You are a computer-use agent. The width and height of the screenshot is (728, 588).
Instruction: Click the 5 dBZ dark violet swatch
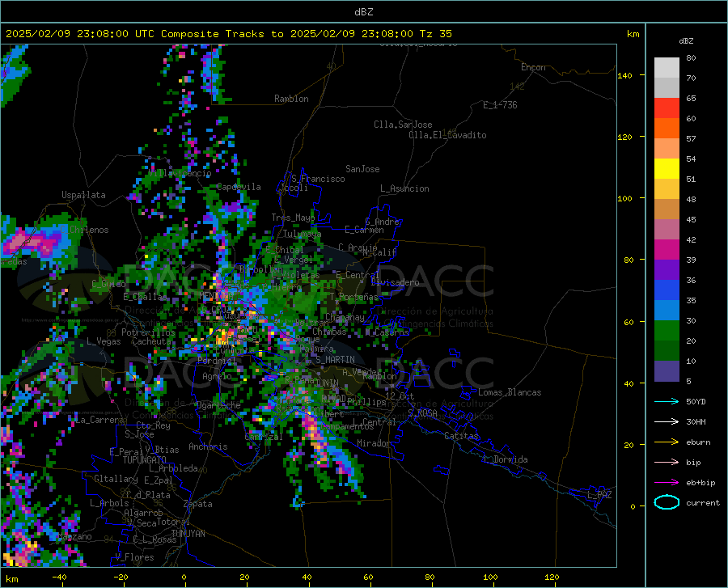[x=667, y=371]
